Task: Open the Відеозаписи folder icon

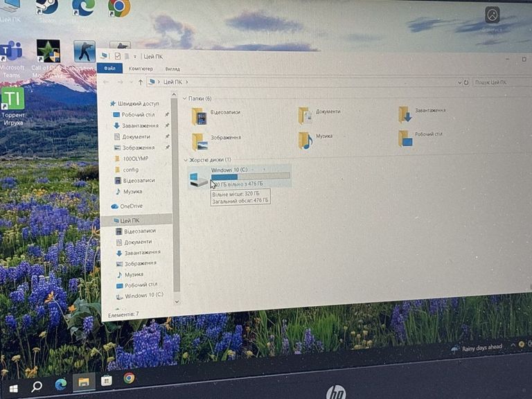Action: (199, 116)
